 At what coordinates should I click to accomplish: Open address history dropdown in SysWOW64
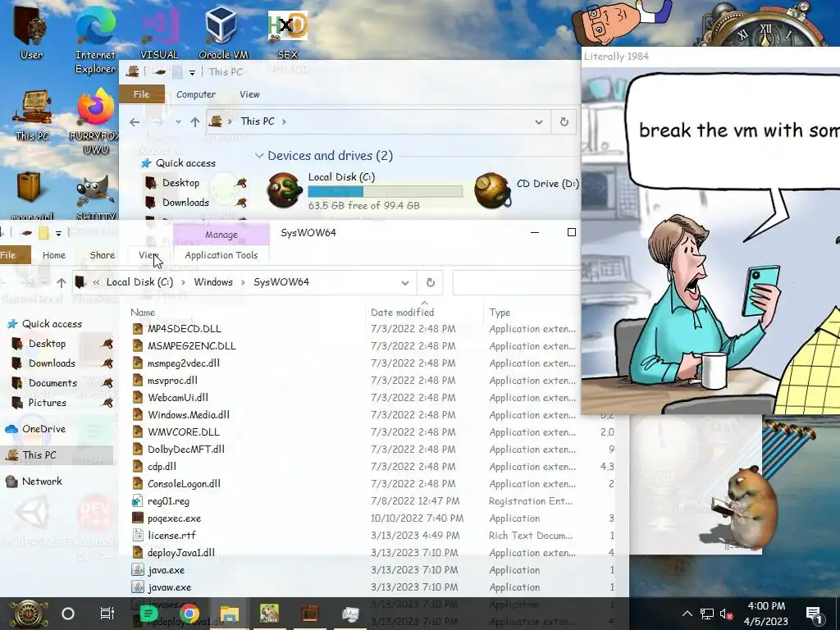point(405,282)
